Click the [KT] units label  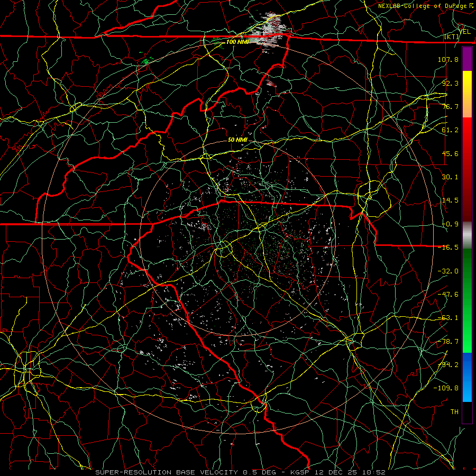(x=452, y=36)
